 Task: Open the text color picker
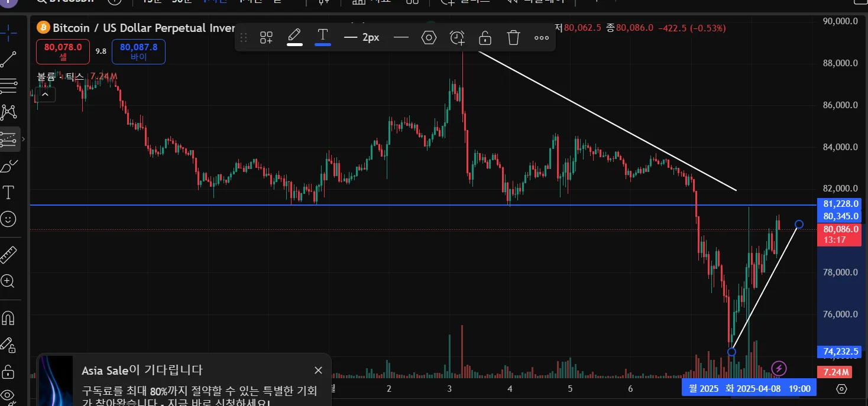click(x=322, y=37)
